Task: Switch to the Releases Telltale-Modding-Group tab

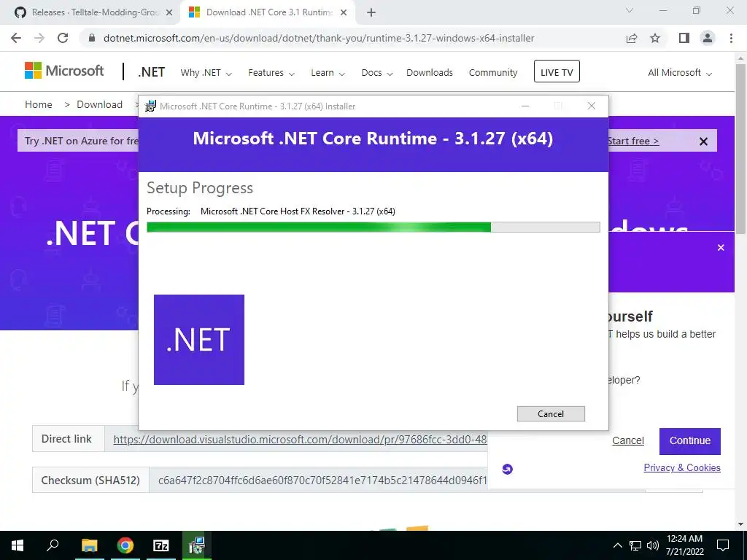Action: tap(90, 12)
